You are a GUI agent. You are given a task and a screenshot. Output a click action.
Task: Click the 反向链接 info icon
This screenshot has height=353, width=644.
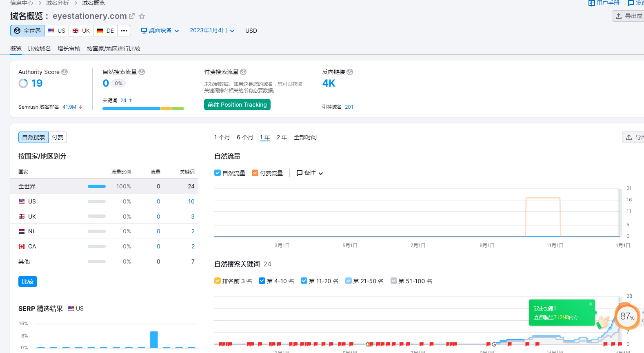point(350,72)
